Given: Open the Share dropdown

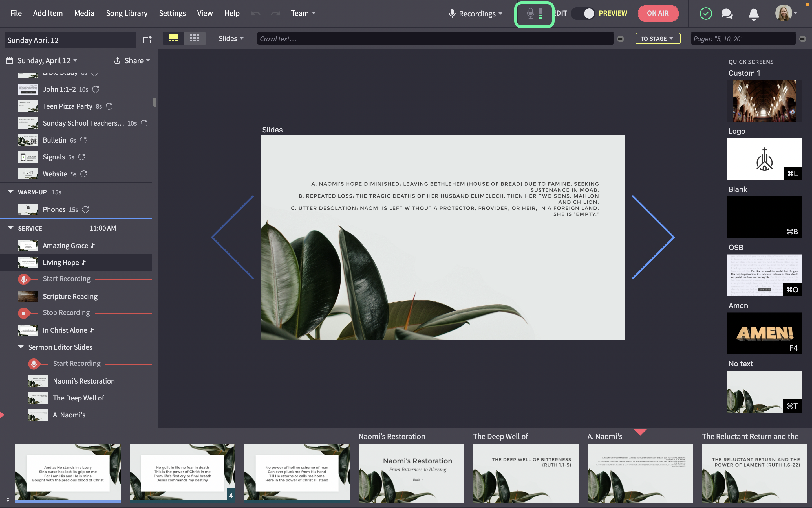Looking at the screenshot, I should [x=132, y=60].
